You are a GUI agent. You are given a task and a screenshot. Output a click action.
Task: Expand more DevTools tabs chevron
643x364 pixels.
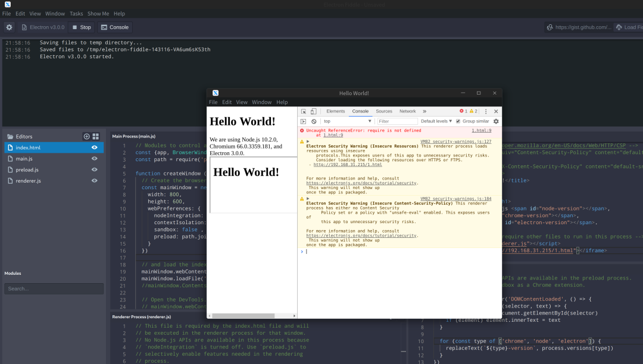click(424, 111)
